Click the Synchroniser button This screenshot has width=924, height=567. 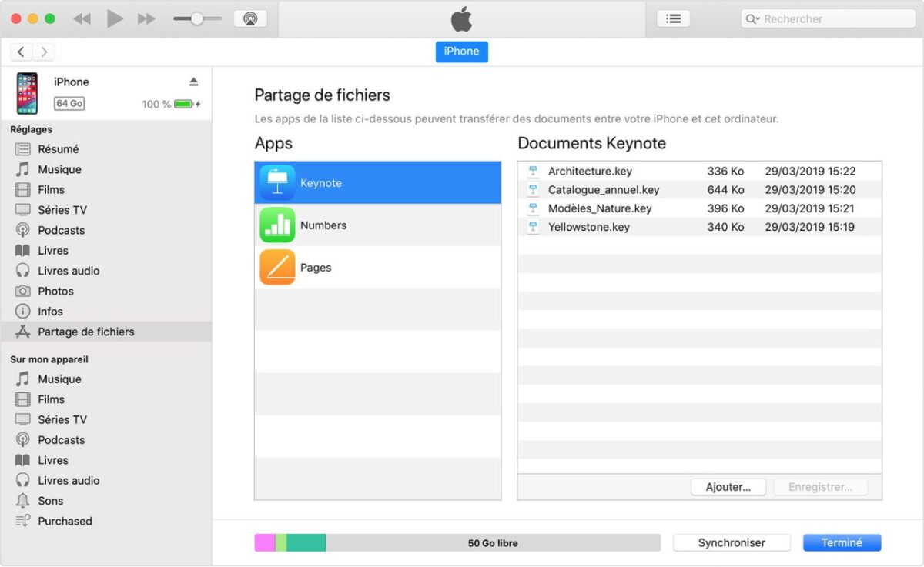[731, 542]
